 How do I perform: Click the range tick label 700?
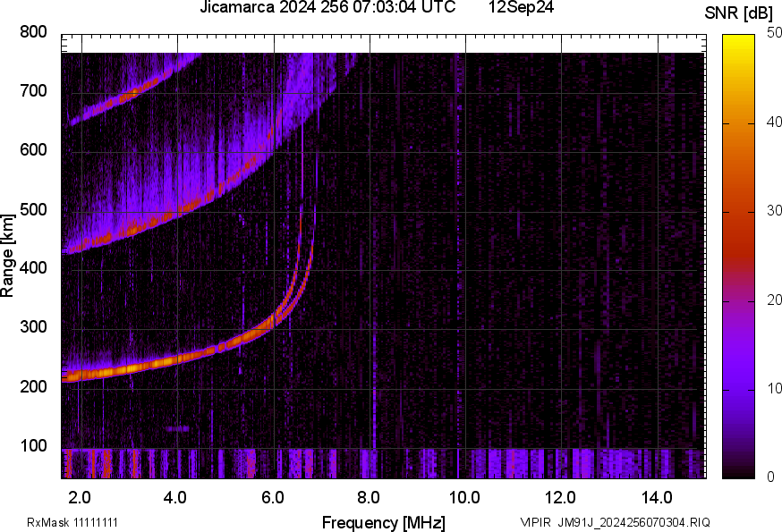[x=33, y=90]
